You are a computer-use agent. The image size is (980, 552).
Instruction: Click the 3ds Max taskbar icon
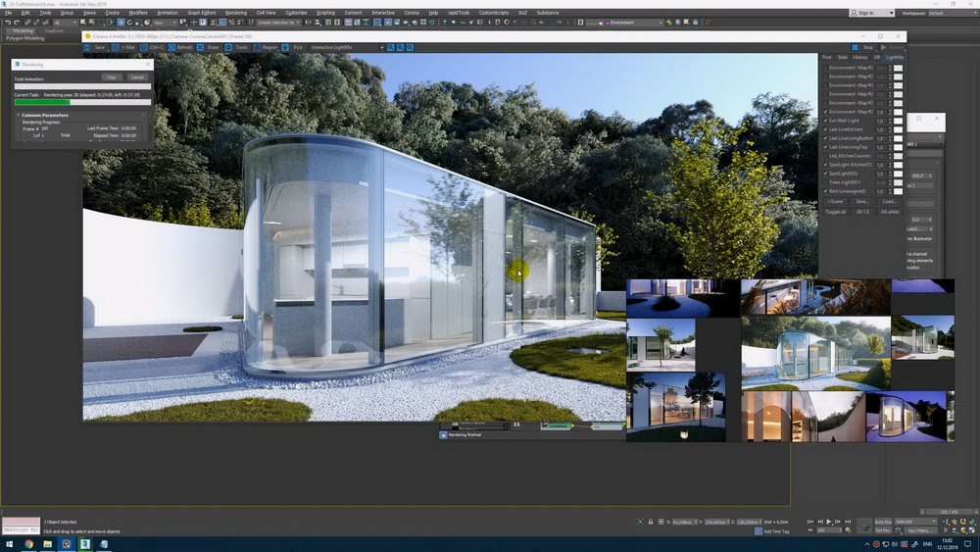85,544
